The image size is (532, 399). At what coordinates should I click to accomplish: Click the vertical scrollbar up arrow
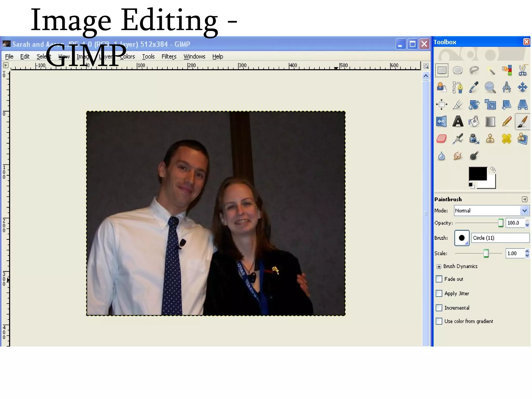(x=426, y=76)
